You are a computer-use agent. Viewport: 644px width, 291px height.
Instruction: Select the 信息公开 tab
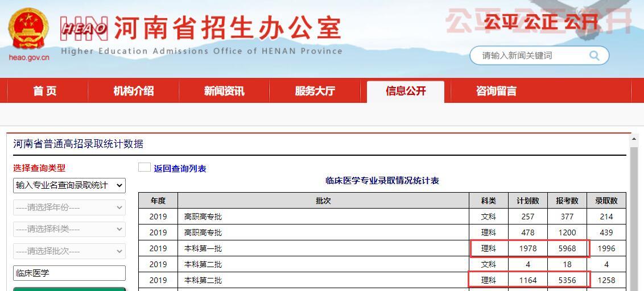[x=406, y=91]
